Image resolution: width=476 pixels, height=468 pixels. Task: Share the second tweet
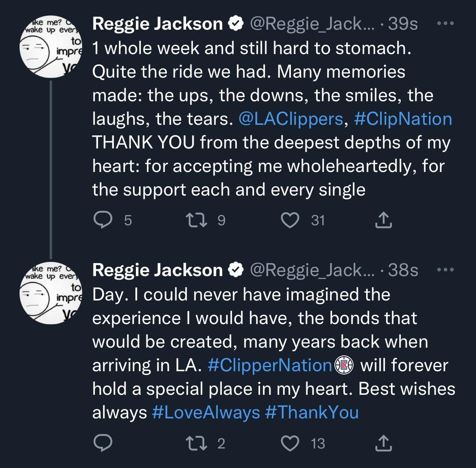pos(382,443)
